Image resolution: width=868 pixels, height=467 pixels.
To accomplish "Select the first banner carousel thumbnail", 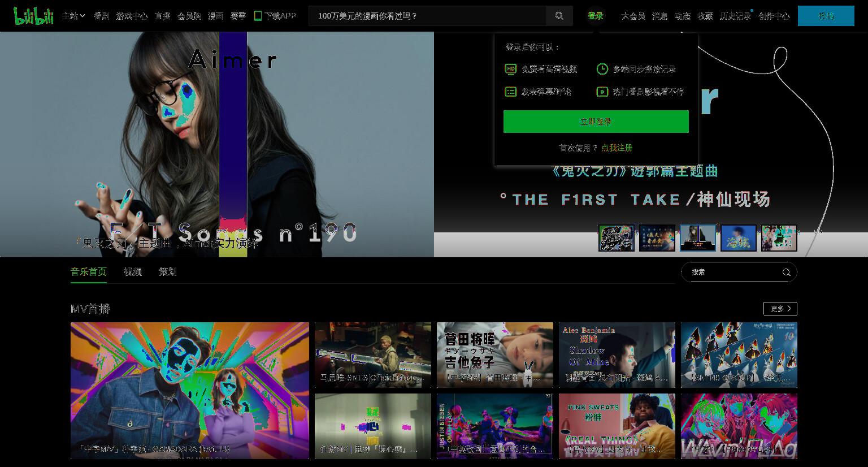I will (x=616, y=237).
